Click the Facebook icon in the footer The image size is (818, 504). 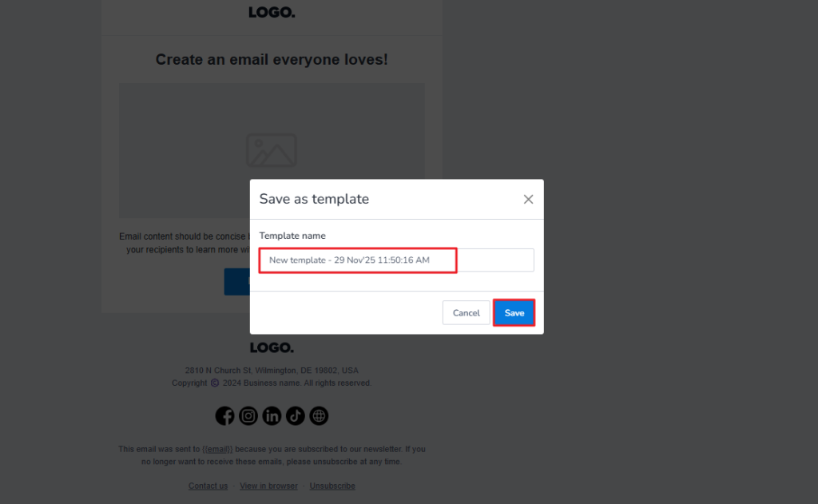(224, 415)
